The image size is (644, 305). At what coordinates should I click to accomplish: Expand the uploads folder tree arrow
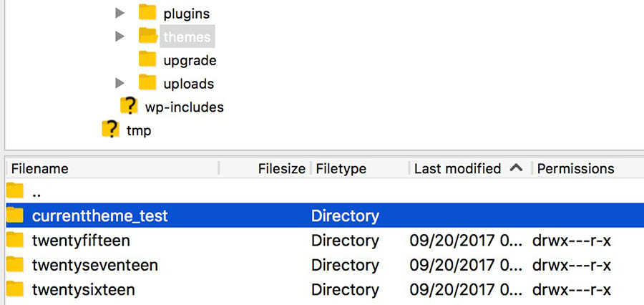(120, 83)
